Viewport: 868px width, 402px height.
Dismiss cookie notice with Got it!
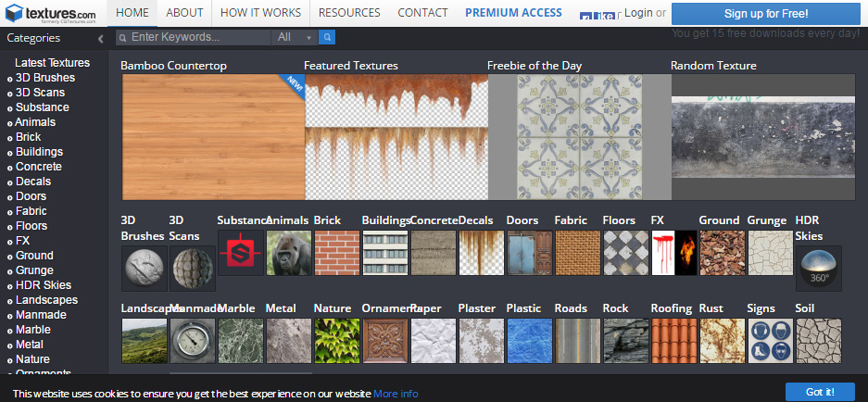tap(819, 392)
